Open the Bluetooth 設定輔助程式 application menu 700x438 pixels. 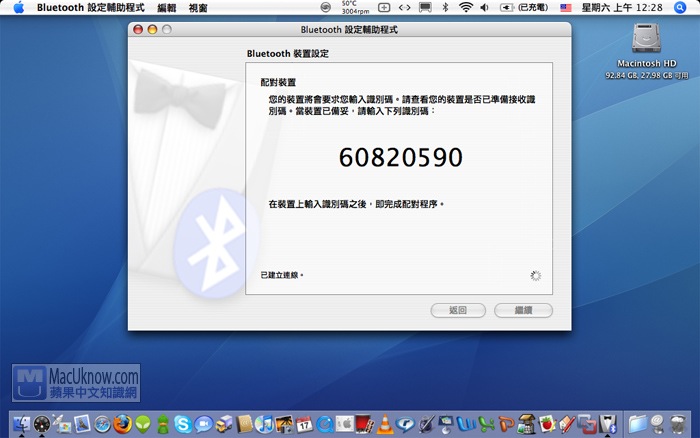91,8
